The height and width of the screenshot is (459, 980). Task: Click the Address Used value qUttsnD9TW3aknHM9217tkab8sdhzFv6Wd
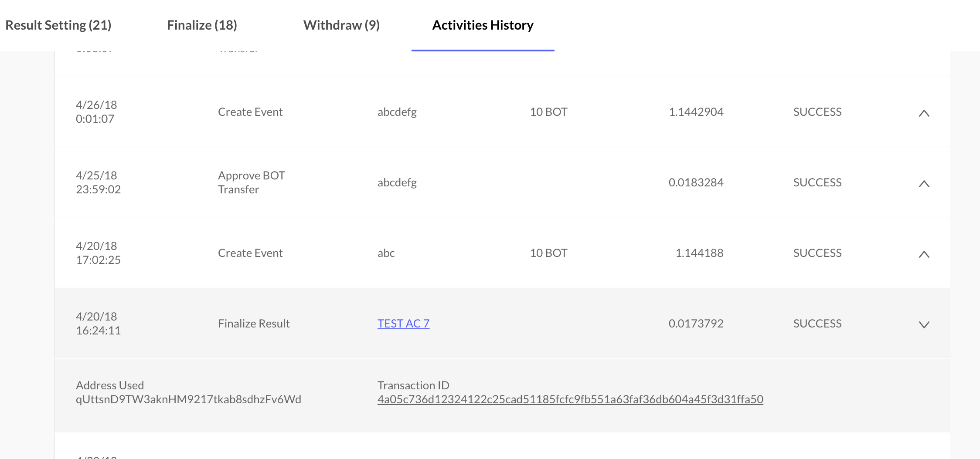point(189,399)
